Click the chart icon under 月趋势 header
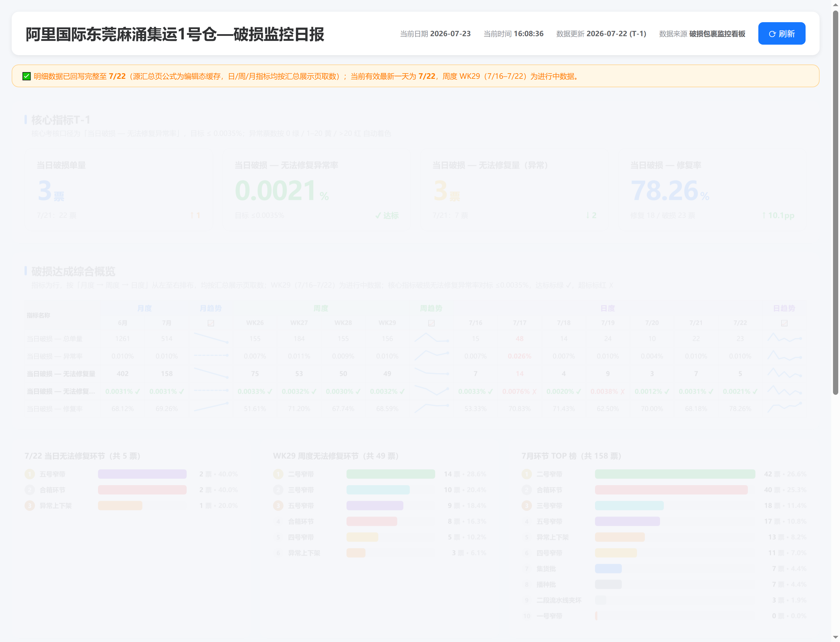Viewport: 840px width, 642px height. 211,323
